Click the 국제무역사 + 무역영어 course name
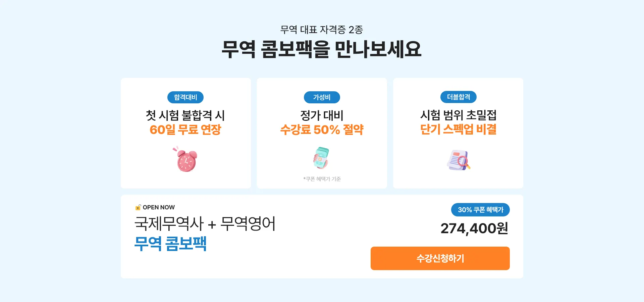Screen dimensions: 644x302 coord(205,223)
